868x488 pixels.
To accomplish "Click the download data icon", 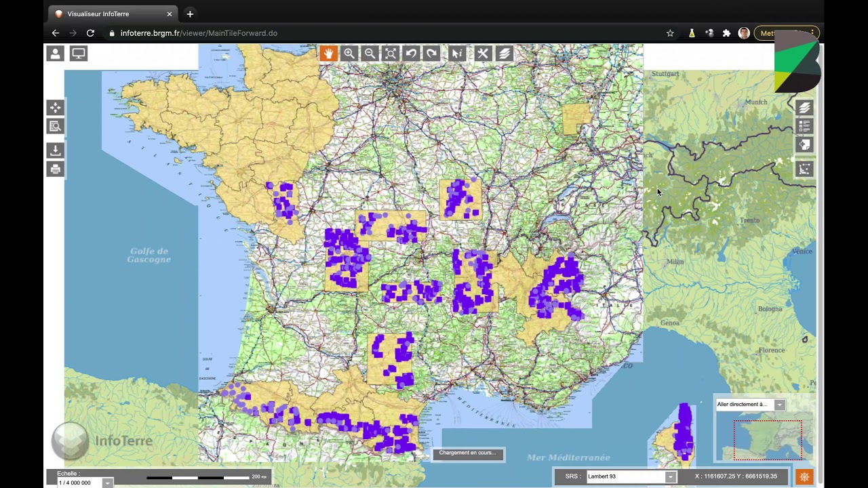I will tap(56, 150).
